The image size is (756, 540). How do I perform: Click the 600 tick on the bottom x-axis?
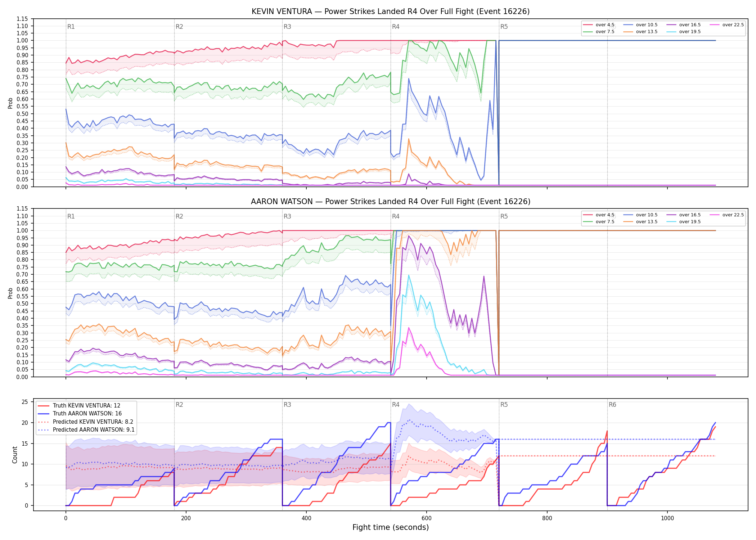(427, 518)
